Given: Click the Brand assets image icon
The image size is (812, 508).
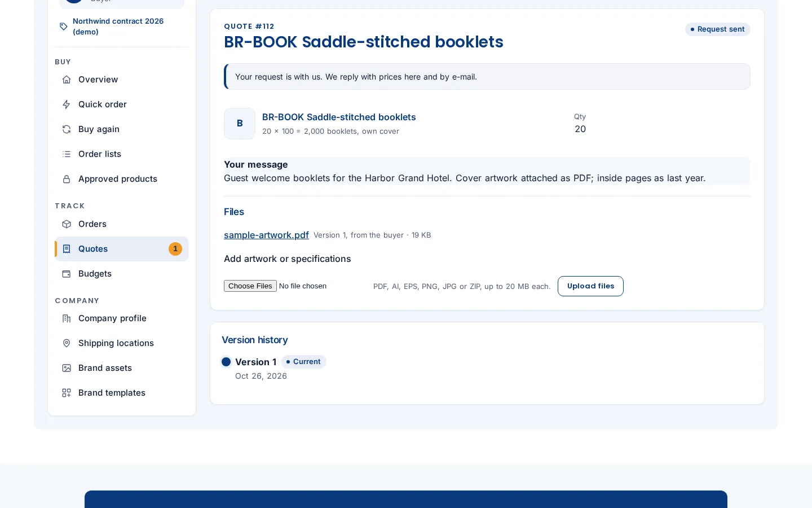Looking at the screenshot, I should point(67,368).
